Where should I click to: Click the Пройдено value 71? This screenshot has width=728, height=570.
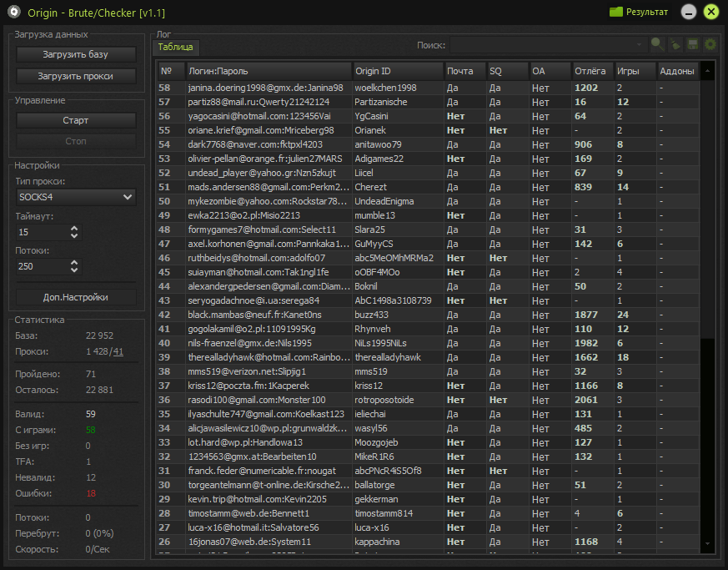(91, 374)
